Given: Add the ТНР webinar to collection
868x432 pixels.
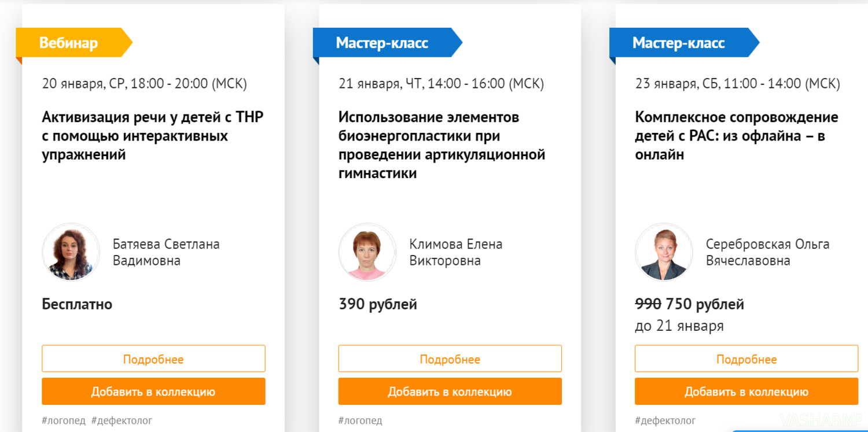Looking at the screenshot, I should tap(153, 392).
